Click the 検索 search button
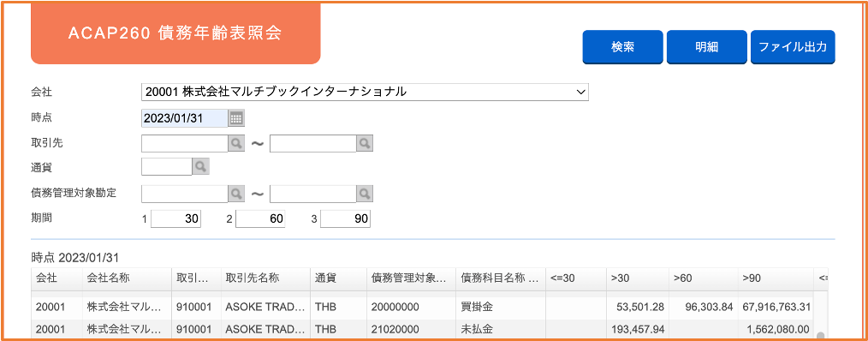The width and height of the screenshot is (868, 341). (x=623, y=47)
